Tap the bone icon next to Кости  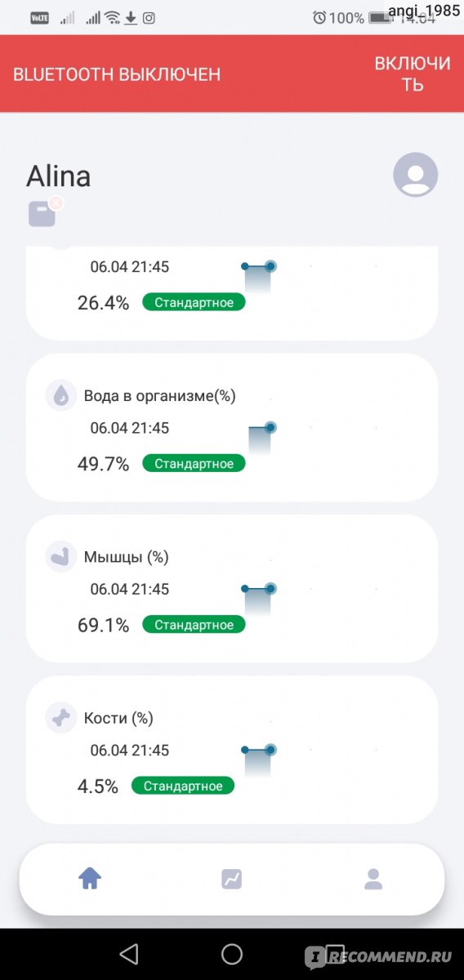(61, 718)
